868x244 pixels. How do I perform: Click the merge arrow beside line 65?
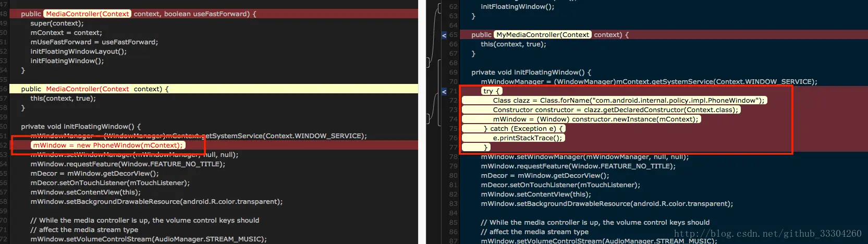click(x=444, y=35)
